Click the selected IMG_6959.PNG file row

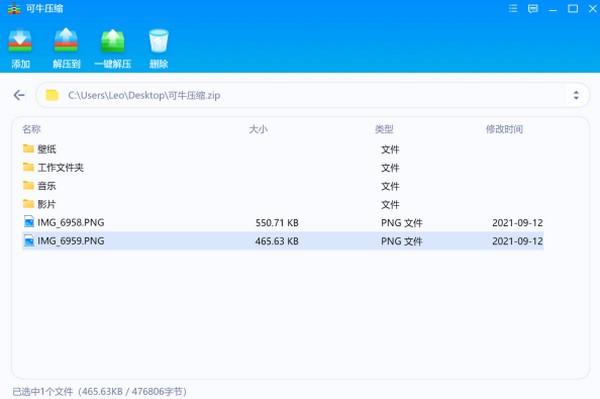point(283,241)
